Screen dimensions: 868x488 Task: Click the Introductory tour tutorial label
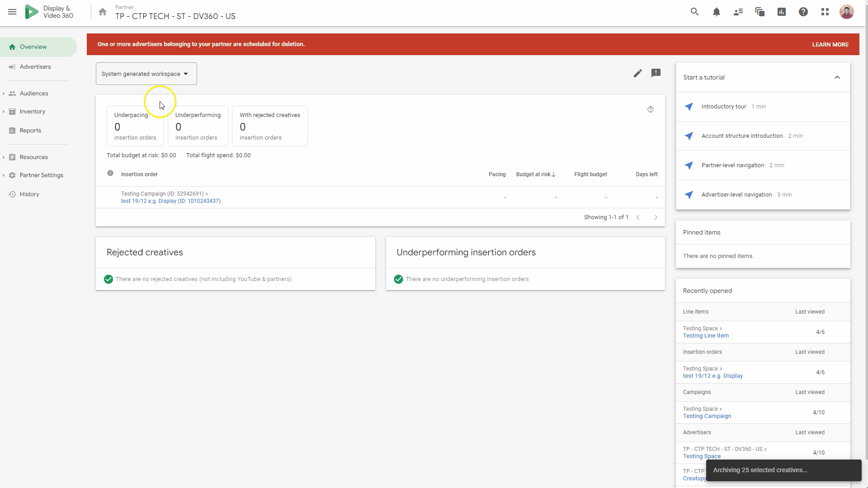point(724,107)
